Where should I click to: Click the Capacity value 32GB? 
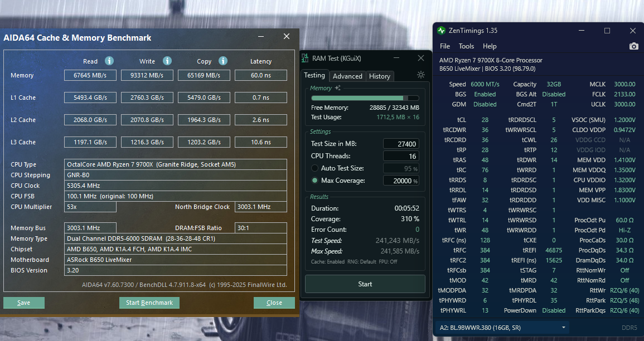click(554, 84)
